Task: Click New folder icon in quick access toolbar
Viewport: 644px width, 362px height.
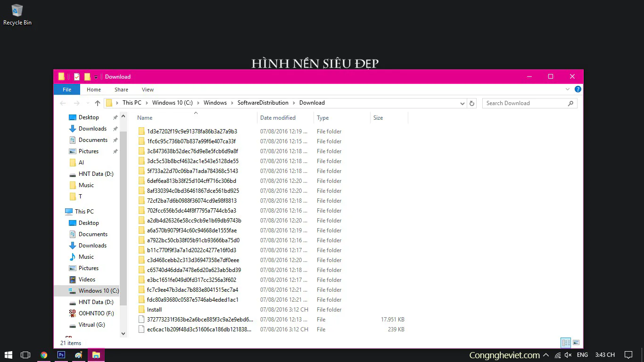Action: [x=87, y=77]
